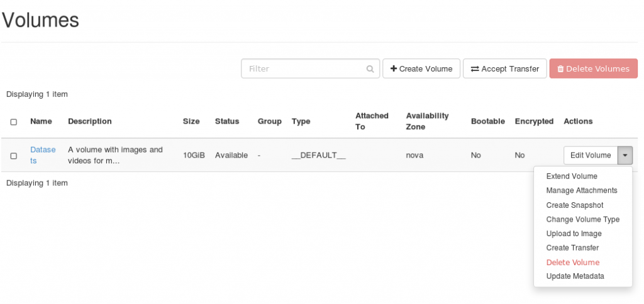Click the search magnifier icon in Filter
644x304 pixels.
(x=370, y=69)
